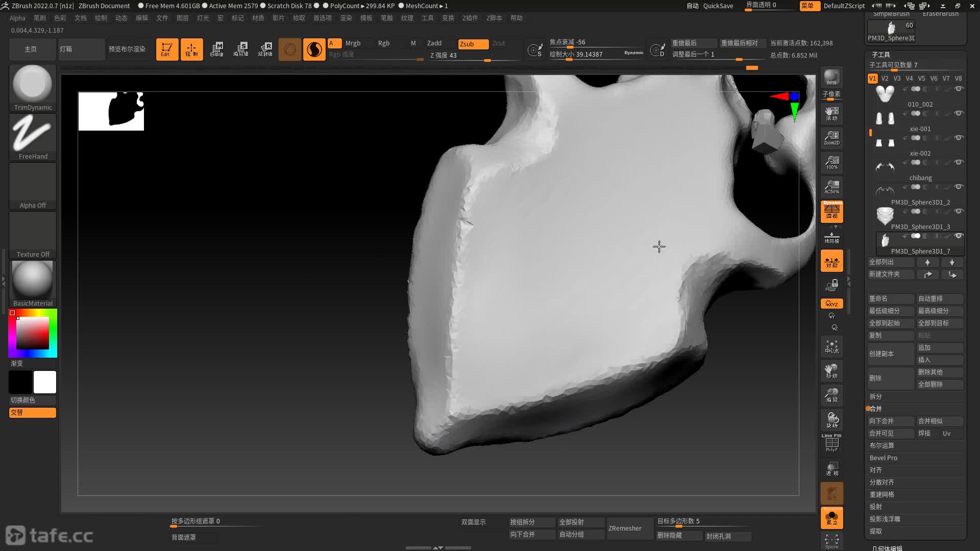Open the Z插件 plugin menu
The height and width of the screenshot is (551, 980).
click(470, 18)
